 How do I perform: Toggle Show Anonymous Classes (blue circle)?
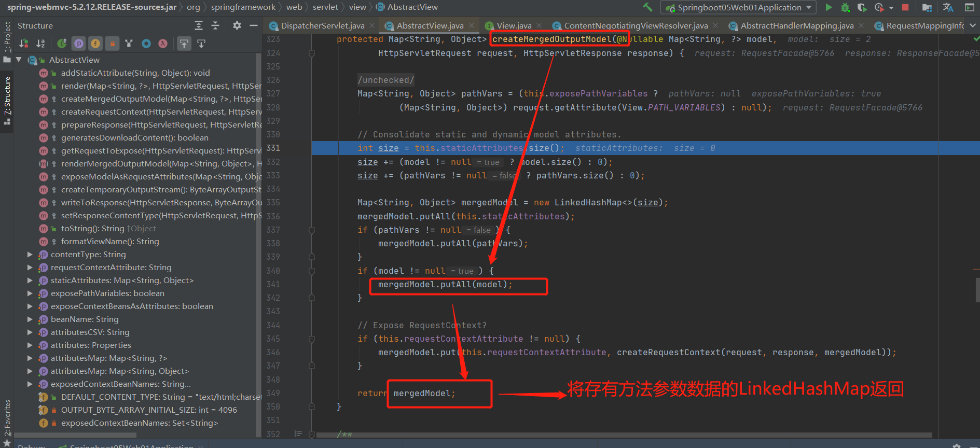tap(146, 44)
